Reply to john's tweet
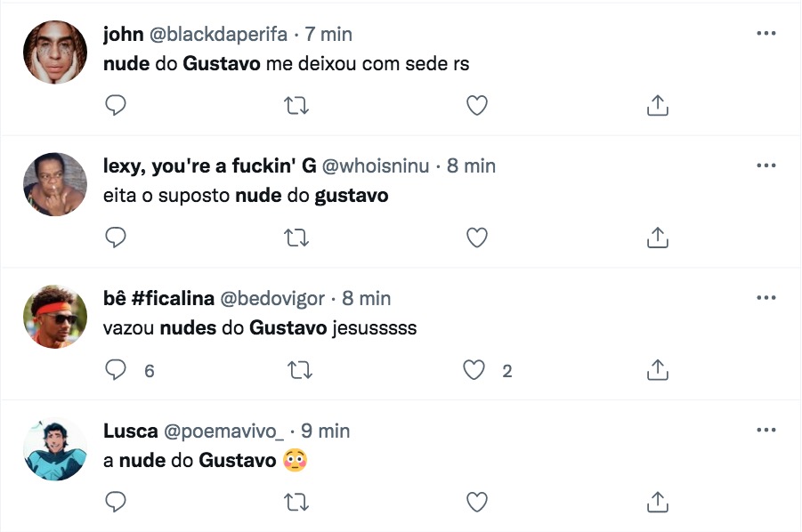 pos(116,106)
